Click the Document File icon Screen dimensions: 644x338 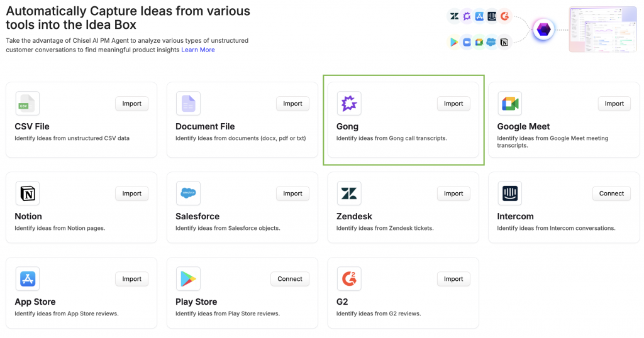[188, 104]
